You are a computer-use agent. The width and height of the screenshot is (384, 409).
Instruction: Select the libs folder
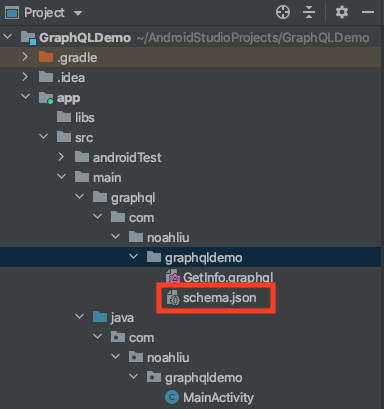click(x=85, y=117)
